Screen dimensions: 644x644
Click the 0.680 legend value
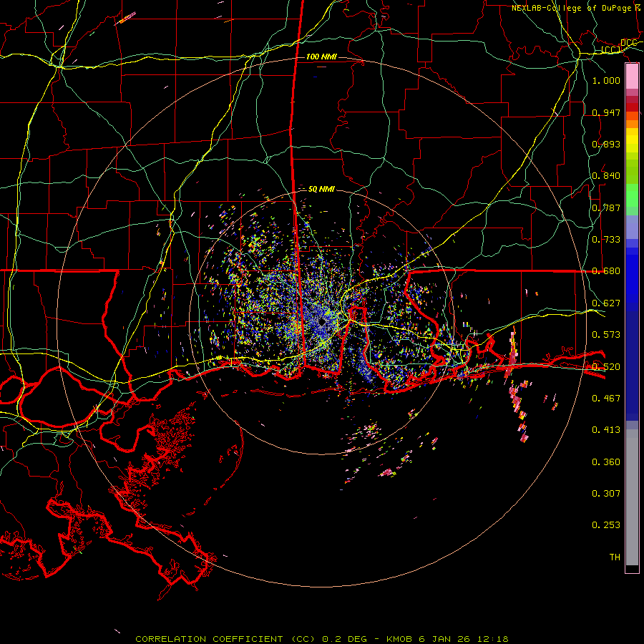tap(606, 271)
